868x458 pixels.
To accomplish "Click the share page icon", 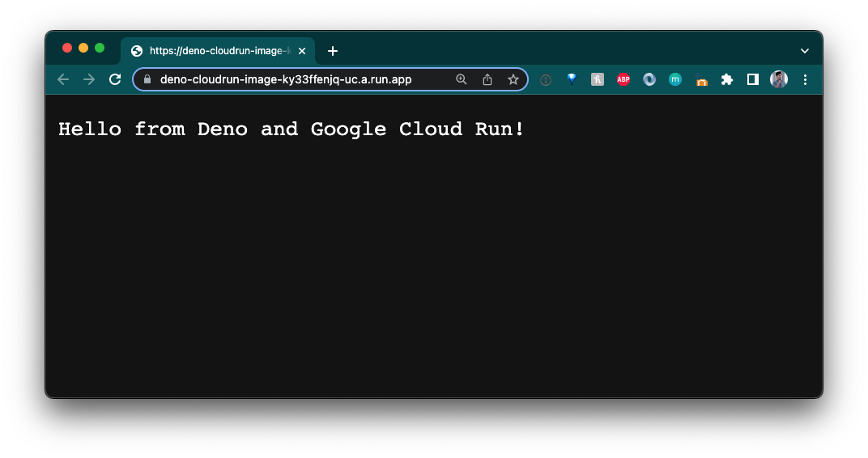I will 487,79.
